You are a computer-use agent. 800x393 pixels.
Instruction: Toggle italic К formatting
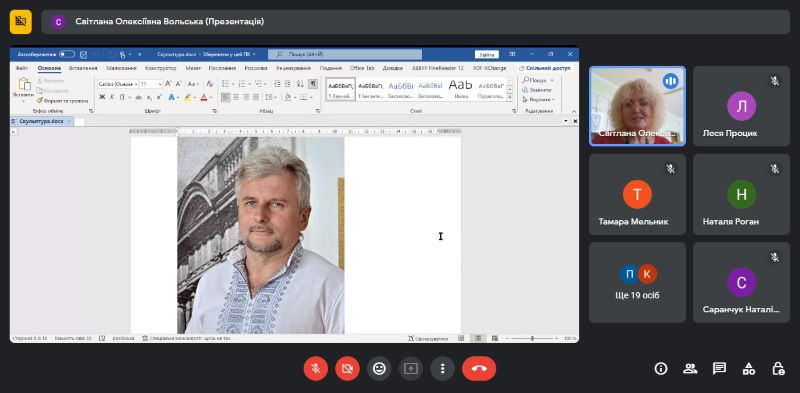(112, 97)
